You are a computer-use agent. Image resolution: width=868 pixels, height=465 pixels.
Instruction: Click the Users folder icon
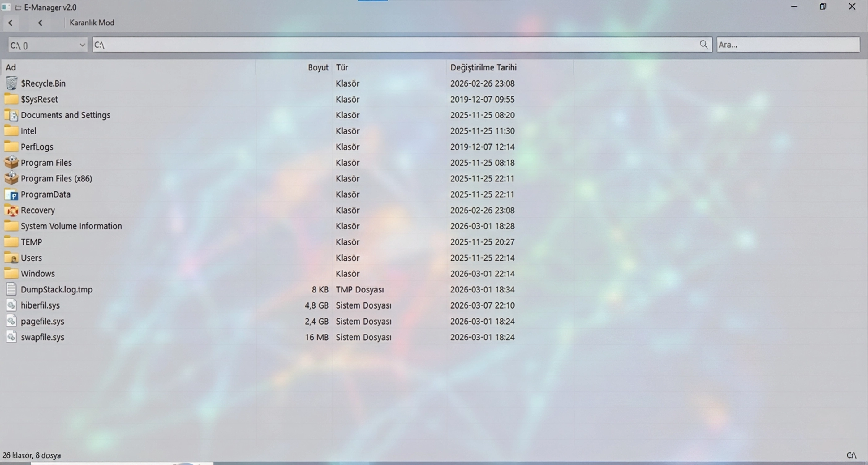tap(11, 258)
